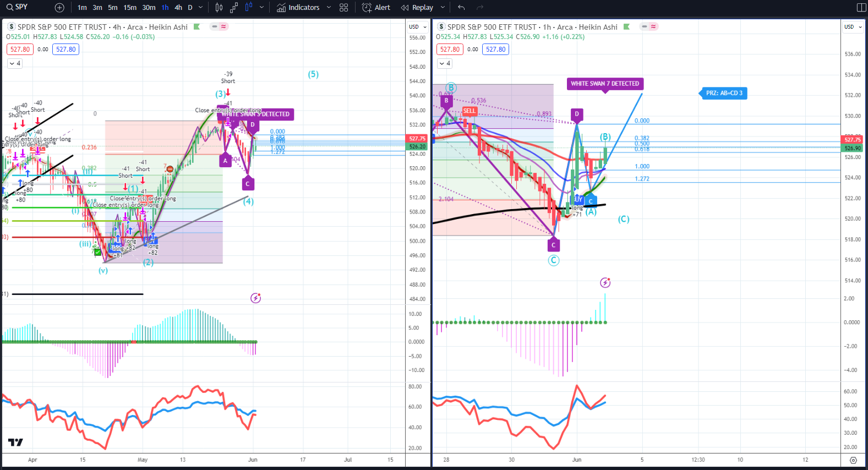Select the A point marker on 4h chart
The image size is (868, 470).
point(225,161)
